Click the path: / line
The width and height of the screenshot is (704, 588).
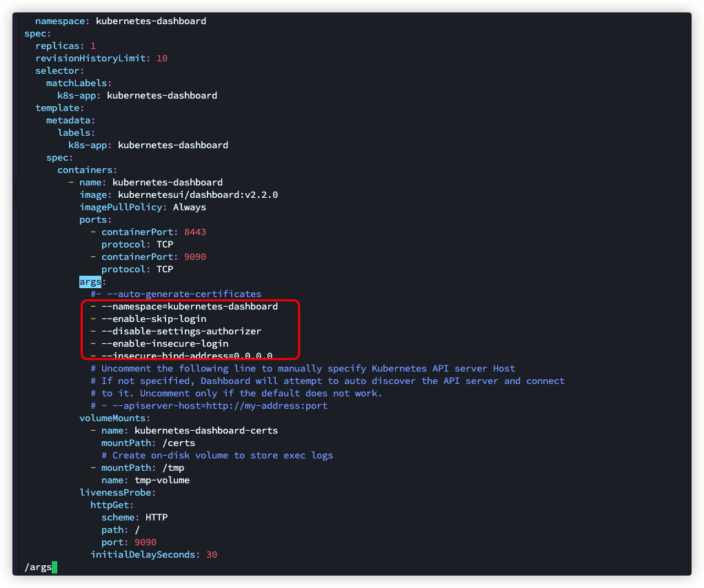click(121, 530)
